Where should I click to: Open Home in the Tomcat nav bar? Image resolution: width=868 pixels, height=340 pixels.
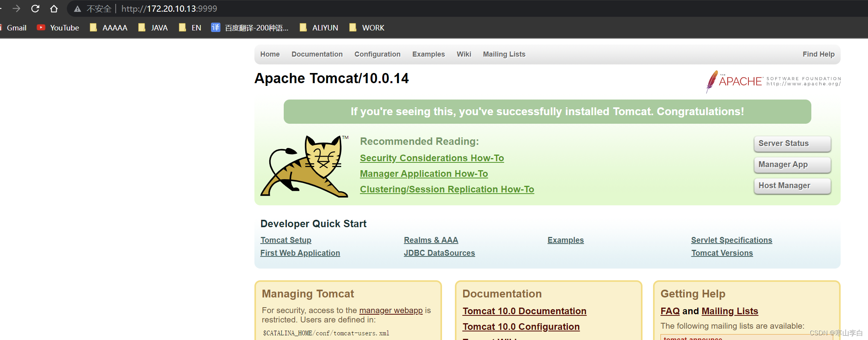[270, 54]
